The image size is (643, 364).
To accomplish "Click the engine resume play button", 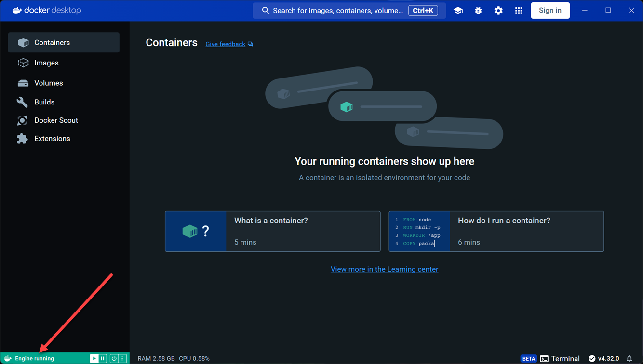I will point(94,359).
